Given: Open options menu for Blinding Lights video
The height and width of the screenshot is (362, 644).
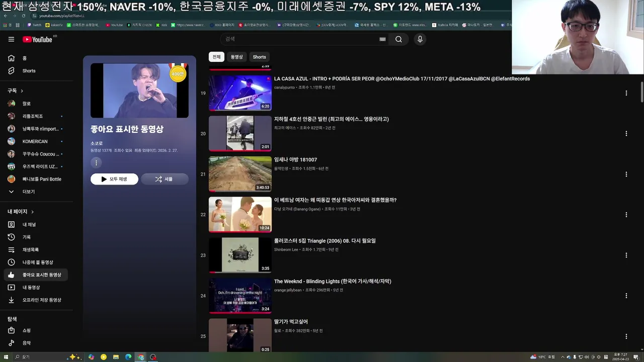Looking at the screenshot, I should (x=626, y=296).
